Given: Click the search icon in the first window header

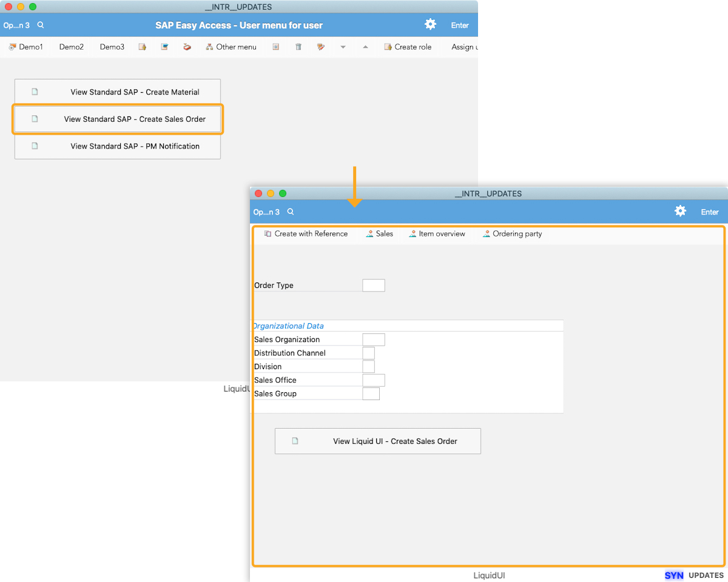Looking at the screenshot, I should click(41, 25).
